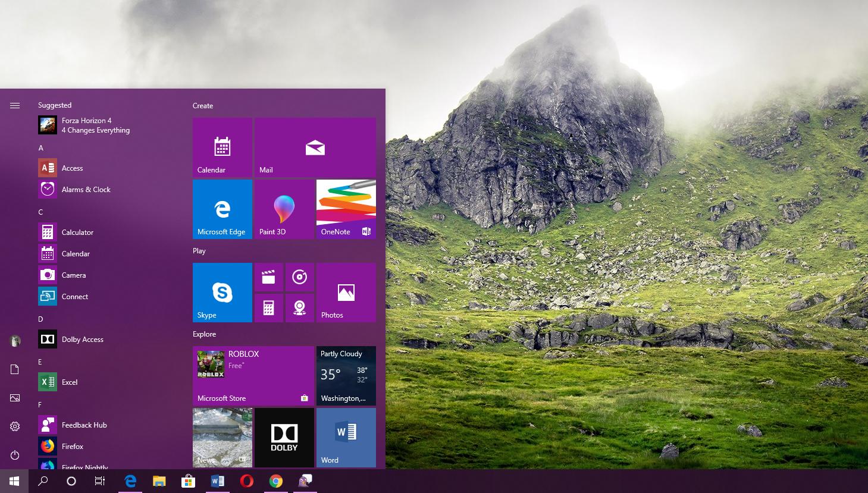The width and height of the screenshot is (868, 493).
Task: Open the Dolby tile
Action: coord(284,438)
